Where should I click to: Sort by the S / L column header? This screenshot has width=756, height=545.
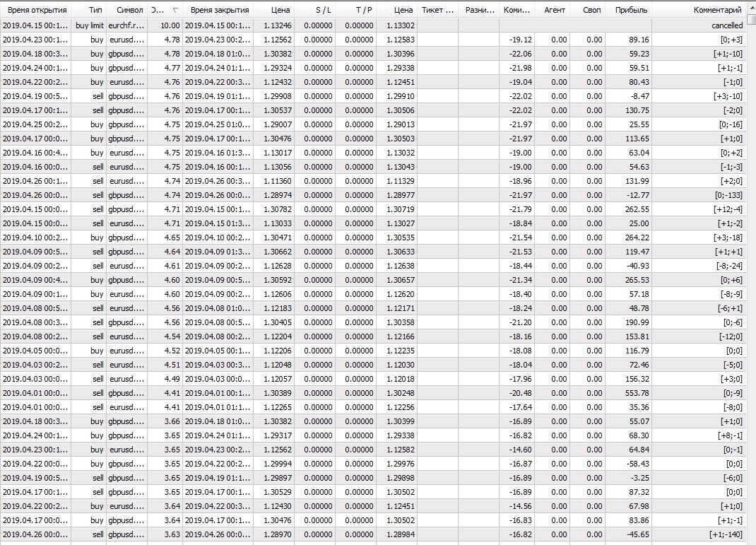315,10
